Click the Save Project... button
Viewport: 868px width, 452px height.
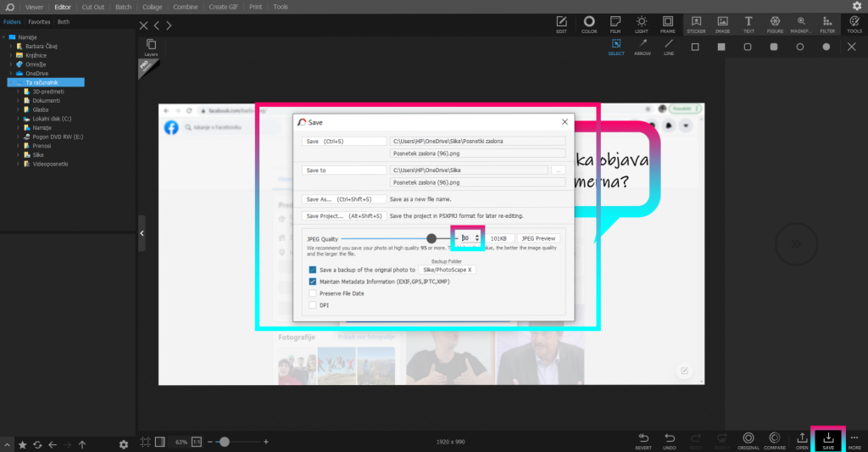[344, 216]
